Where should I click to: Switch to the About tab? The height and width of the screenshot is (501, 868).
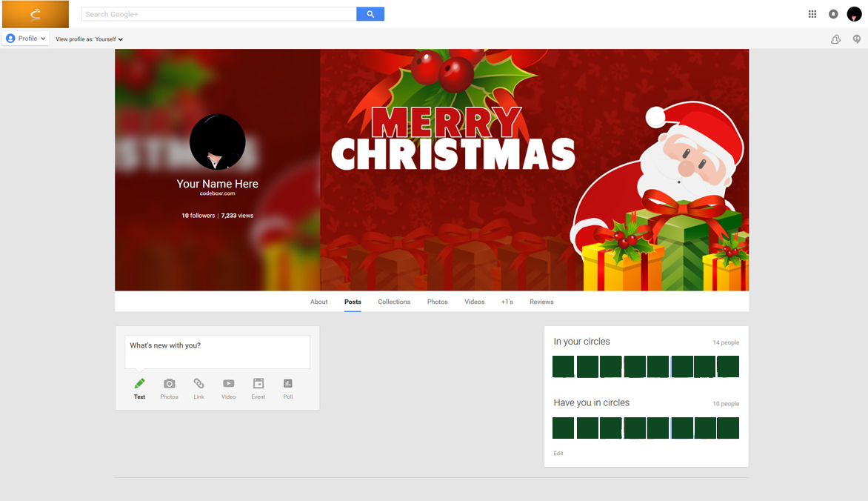point(319,302)
